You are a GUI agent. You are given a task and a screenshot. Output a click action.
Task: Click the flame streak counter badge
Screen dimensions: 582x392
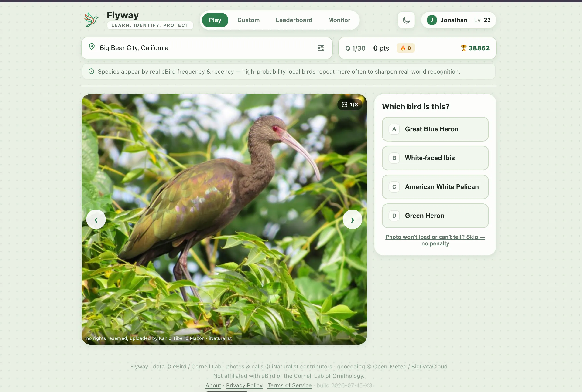406,48
